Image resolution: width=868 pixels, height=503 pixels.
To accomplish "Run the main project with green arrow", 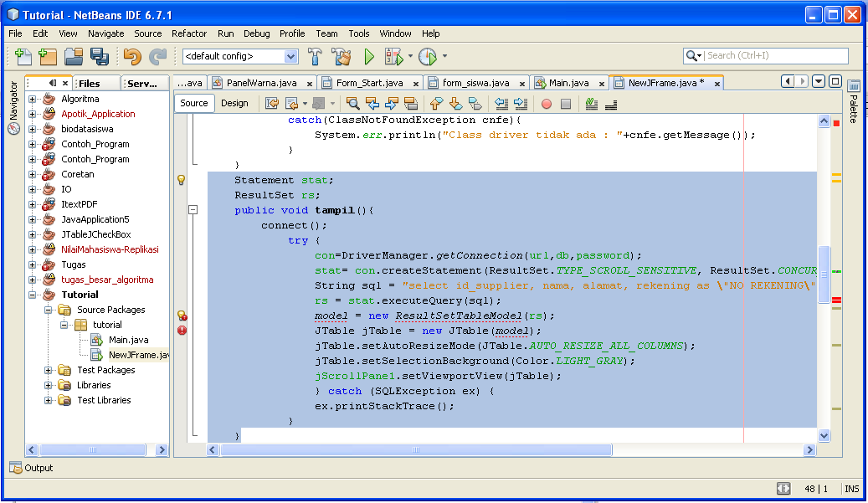I will (369, 56).
